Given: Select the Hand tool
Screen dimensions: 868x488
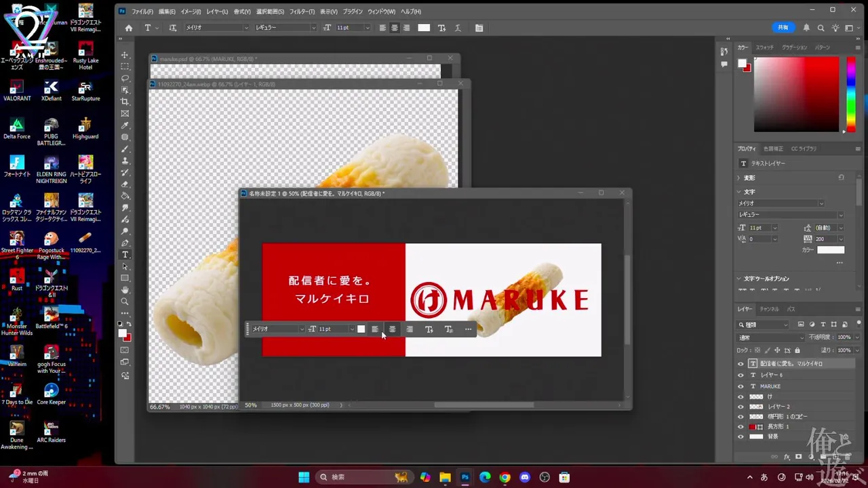Looking at the screenshot, I should (x=125, y=289).
